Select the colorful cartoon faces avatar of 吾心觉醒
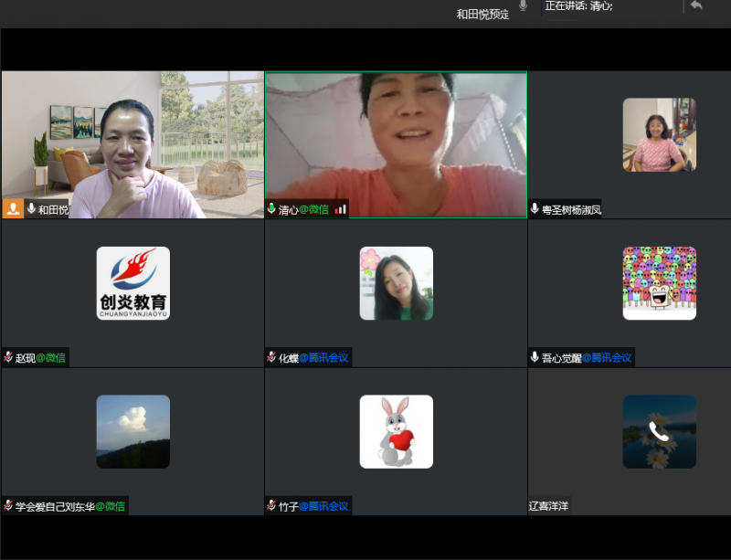731x560 pixels. (x=659, y=283)
